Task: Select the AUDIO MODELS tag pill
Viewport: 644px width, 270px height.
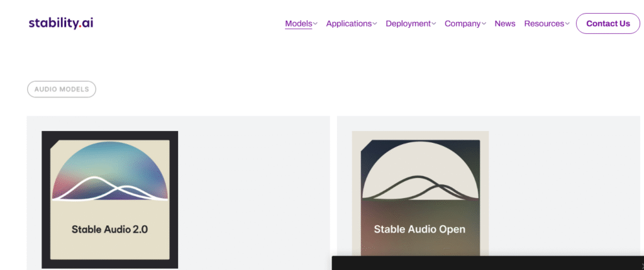Action: pyautogui.click(x=62, y=89)
